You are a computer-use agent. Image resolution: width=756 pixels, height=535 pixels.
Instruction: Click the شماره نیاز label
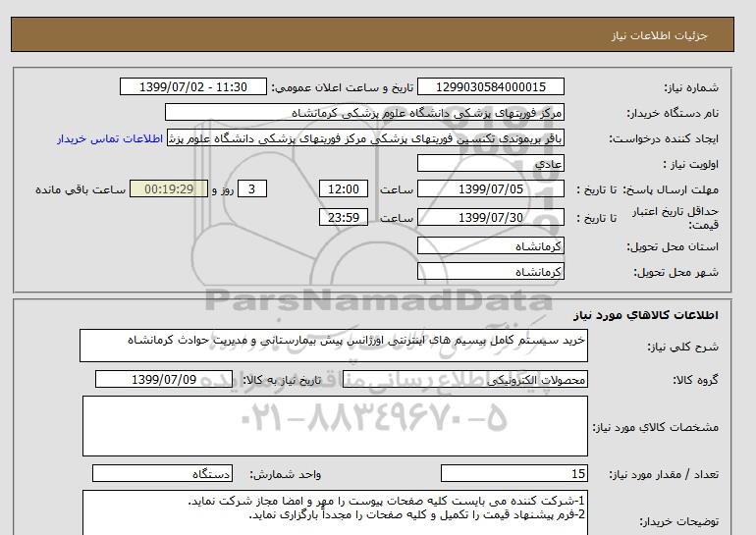(x=691, y=87)
